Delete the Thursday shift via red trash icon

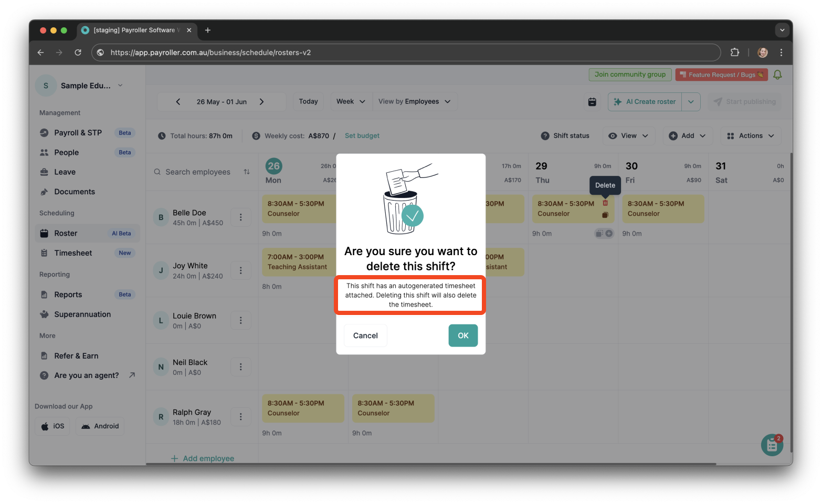pyautogui.click(x=605, y=202)
